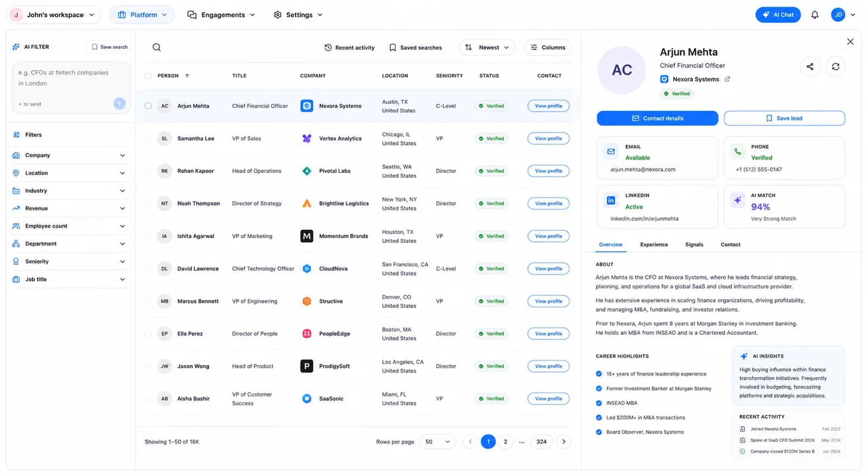The width and height of the screenshot is (868, 476).
Task: Check the Noah Thompson row checkbox
Action: click(x=148, y=204)
